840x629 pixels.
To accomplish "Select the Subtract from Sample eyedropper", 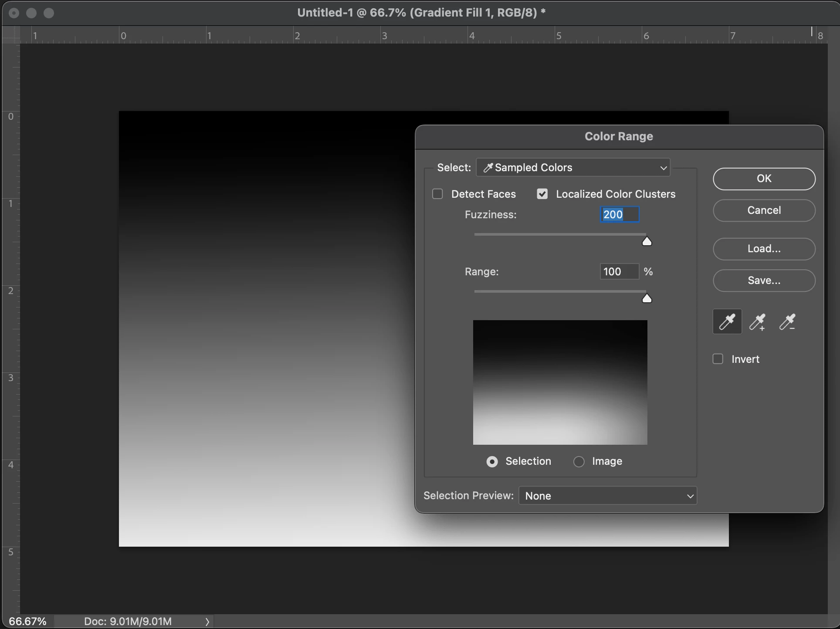I will 787,322.
